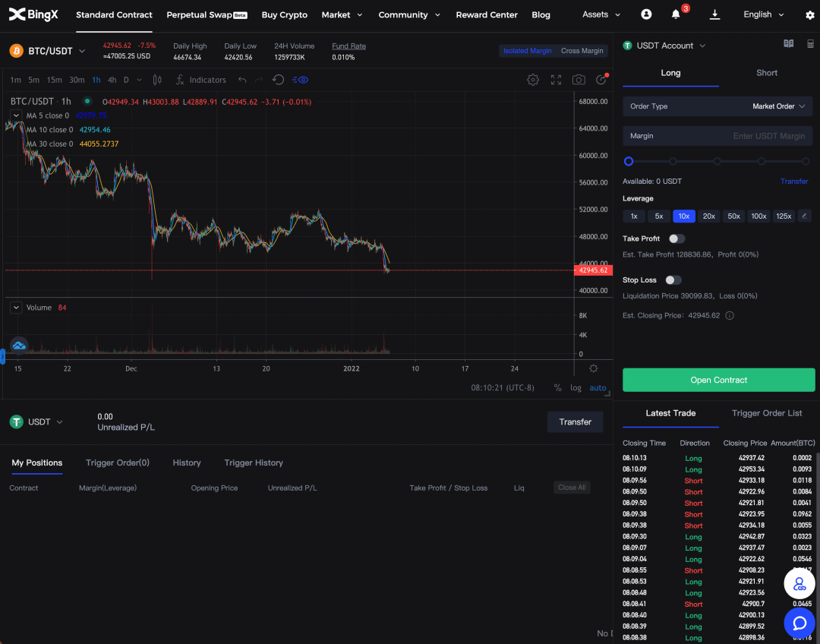
Task: Open the Reward Center
Action: point(487,14)
